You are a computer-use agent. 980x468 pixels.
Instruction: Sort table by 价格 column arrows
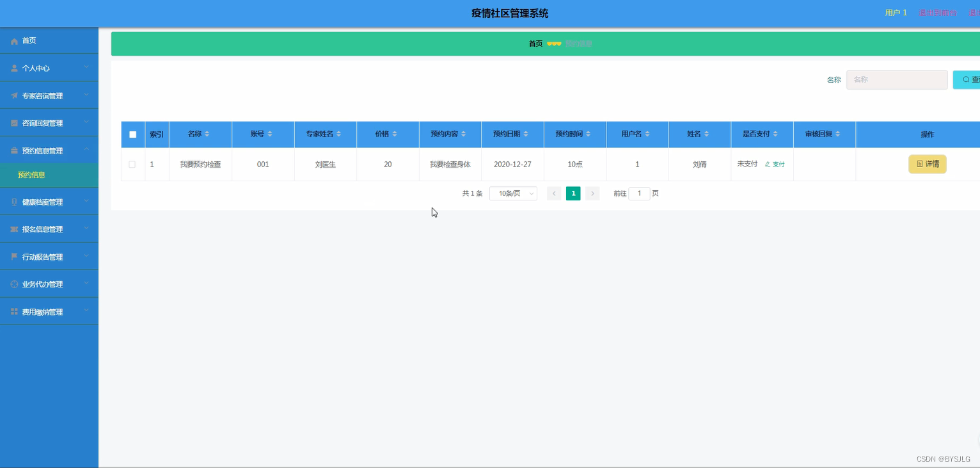point(394,134)
